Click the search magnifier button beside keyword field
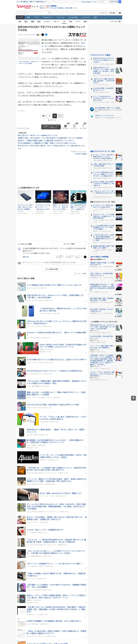This screenshot has height=644, width=138. pos(49,13)
